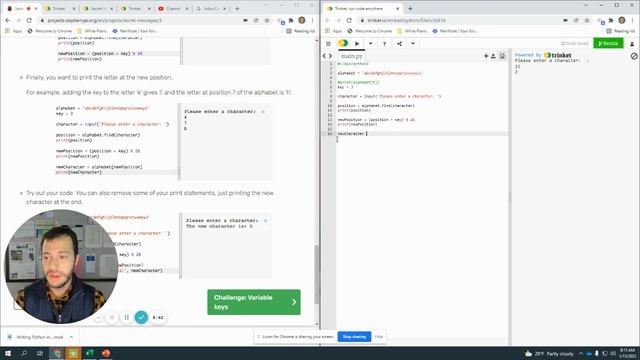Run the code with the Trinket play button
Image resolution: width=640 pixels, height=360 pixels.
click(x=357, y=43)
